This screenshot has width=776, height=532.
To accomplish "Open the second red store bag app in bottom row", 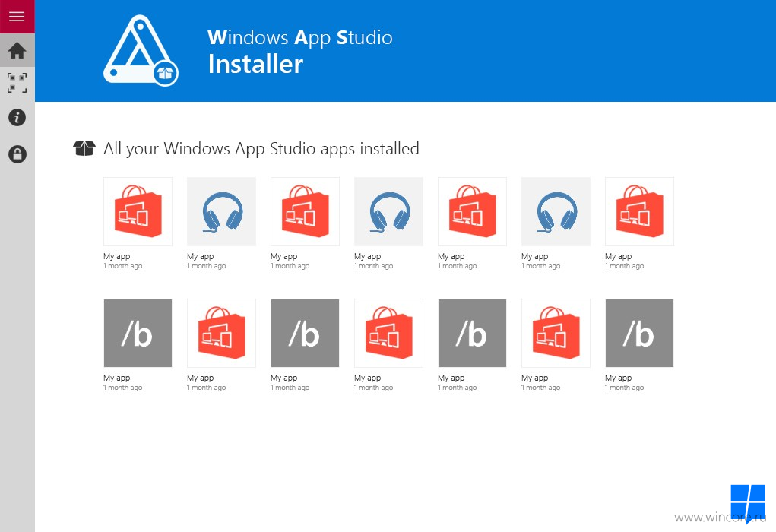I will point(388,333).
